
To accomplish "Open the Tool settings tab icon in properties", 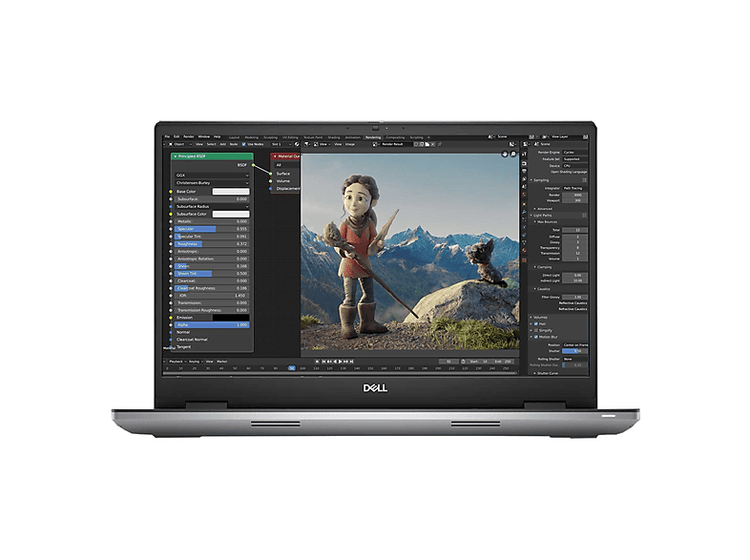I will click(524, 154).
